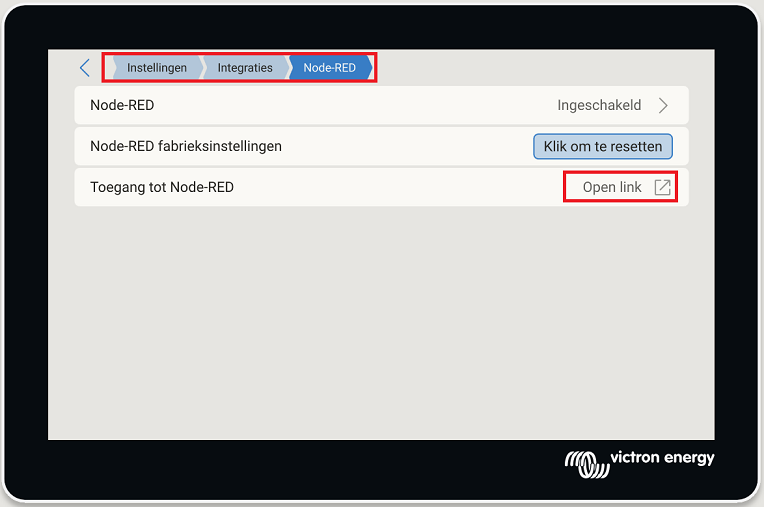
Task: Click the pointed tip of the Node-RED breadcrumb
Action: pos(369,68)
